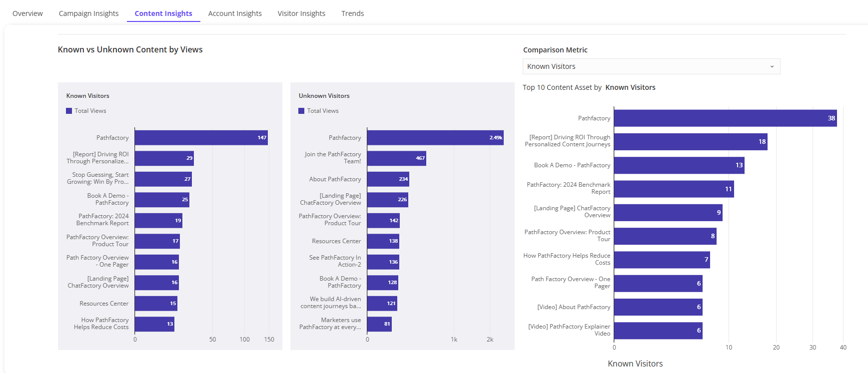Click the Helps Reduce Costs bar showing 7
The image size is (868, 373).
[x=662, y=260]
